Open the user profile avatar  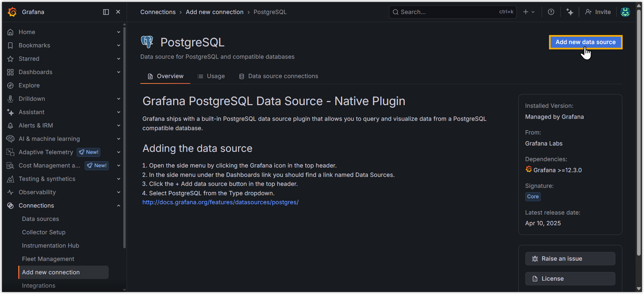[625, 12]
